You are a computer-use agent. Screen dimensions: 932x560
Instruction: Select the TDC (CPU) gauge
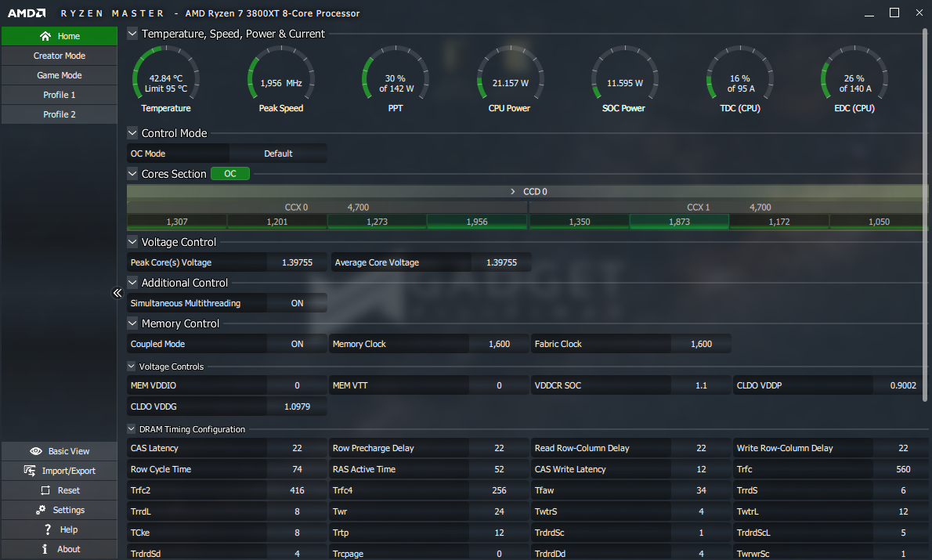point(740,79)
